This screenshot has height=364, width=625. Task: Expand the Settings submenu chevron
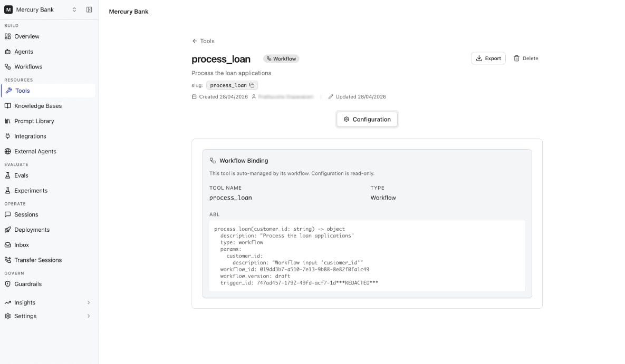point(89,316)
